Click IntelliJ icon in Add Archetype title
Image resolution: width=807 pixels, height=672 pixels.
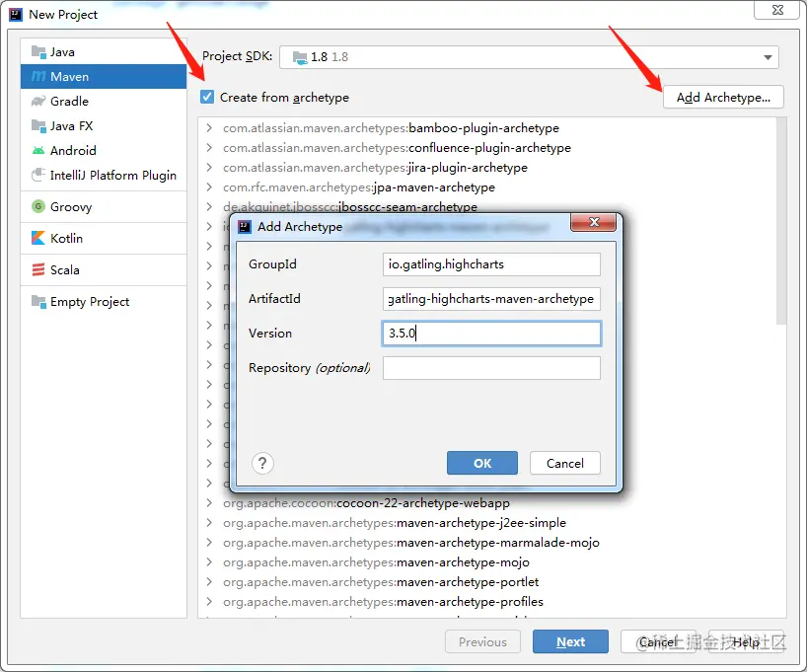tap(245, 227)
